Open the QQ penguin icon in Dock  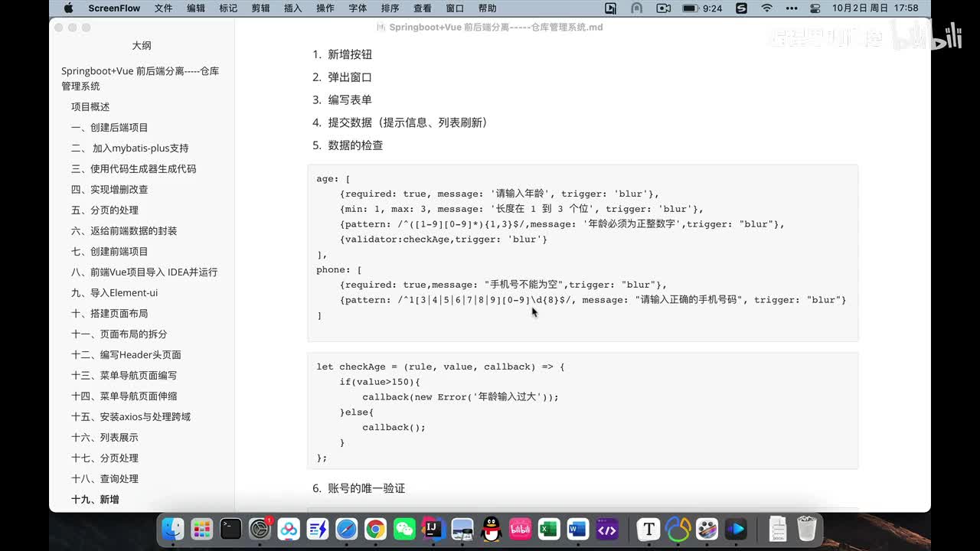tap(492, 529)
